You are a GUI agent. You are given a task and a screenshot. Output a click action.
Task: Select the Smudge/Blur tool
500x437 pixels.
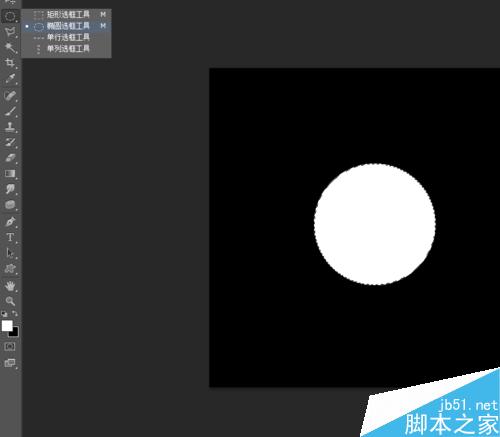click(10, 189)
